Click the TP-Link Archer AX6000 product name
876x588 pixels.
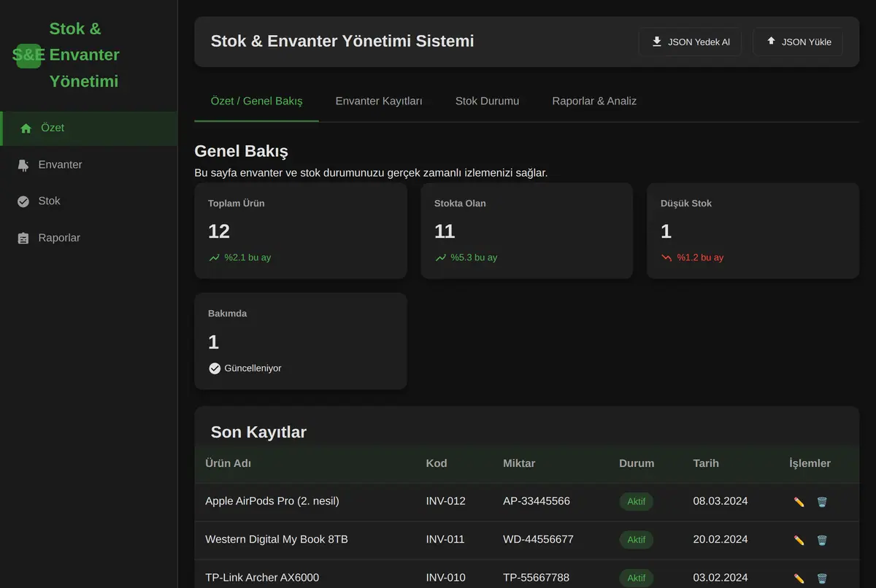[262, 577]
